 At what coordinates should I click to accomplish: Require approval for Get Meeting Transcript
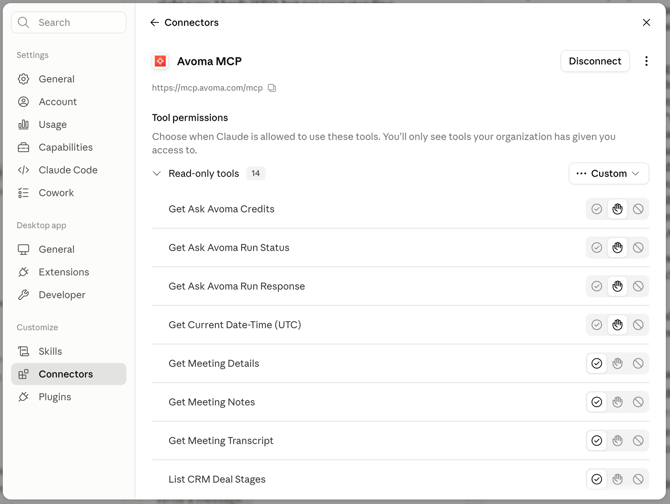pyautogui.click(x=617, y=440)
